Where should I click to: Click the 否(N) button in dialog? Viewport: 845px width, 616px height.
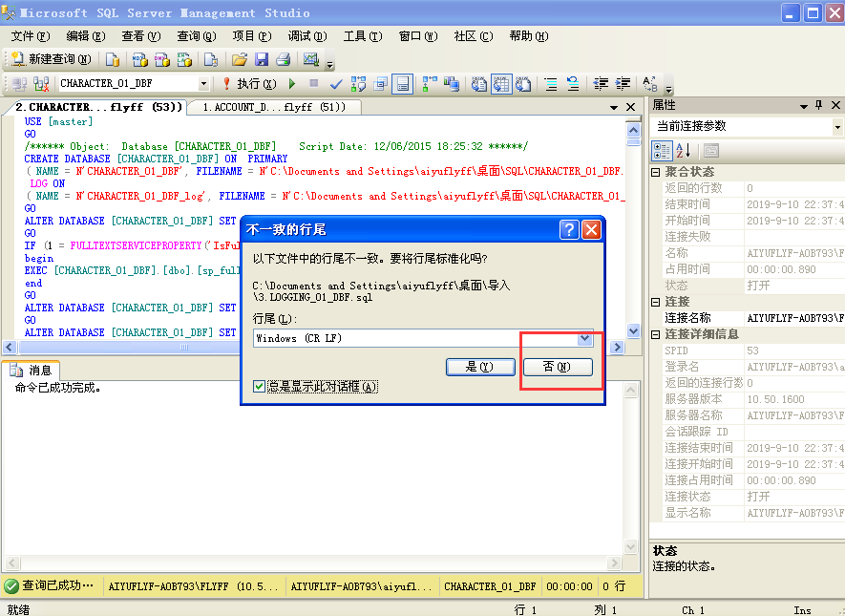(558, 367)
